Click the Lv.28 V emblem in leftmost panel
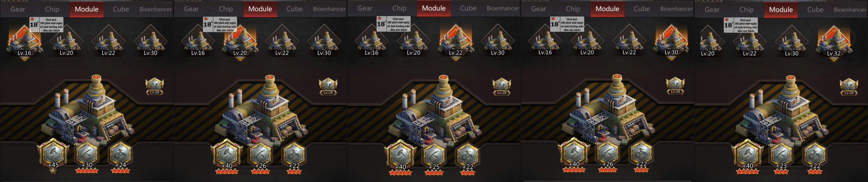This screenshot has width=868, height=182. click(155, 87)
